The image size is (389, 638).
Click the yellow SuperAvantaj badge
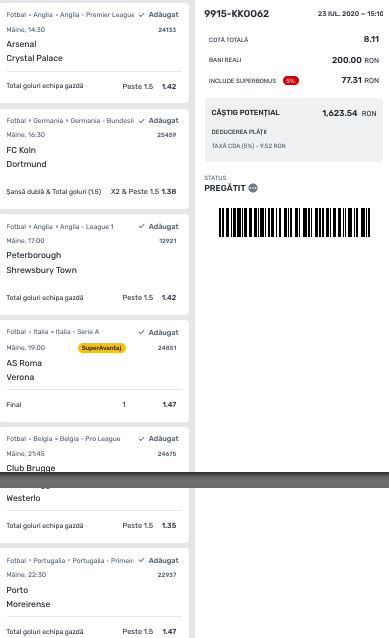[x=102, y=348]
